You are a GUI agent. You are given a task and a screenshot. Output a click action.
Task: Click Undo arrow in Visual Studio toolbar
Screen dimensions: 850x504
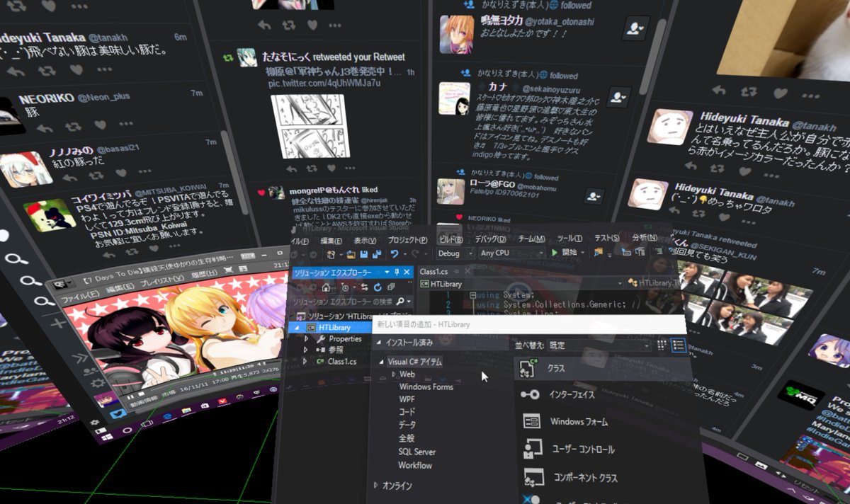coord(395,253)
